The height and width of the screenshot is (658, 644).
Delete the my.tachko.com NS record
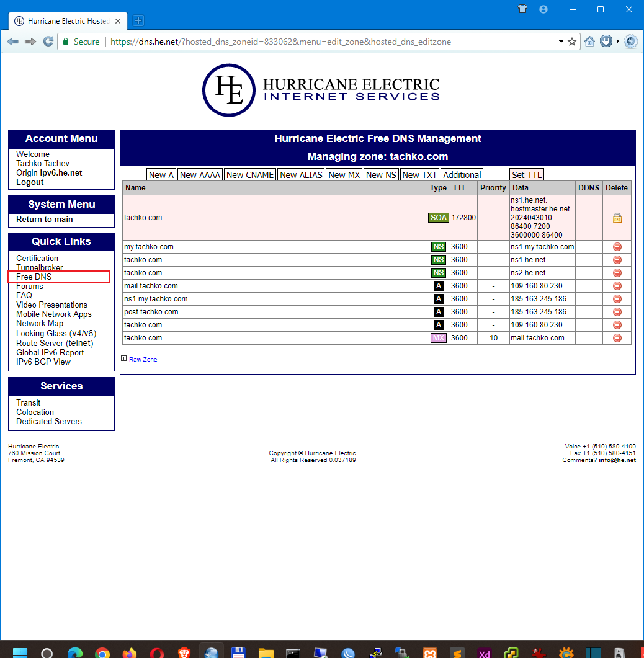pyautogui.click(x=617, y=247)
